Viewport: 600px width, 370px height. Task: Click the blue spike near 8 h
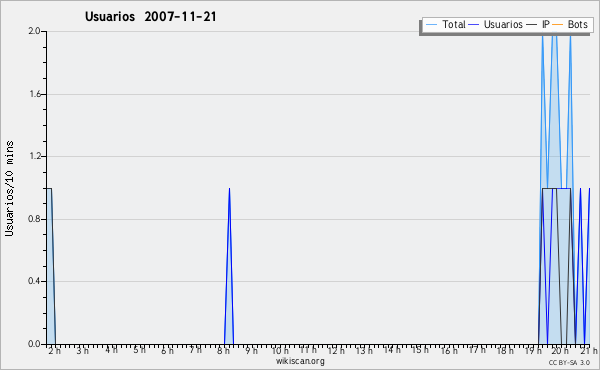(229, 266)
